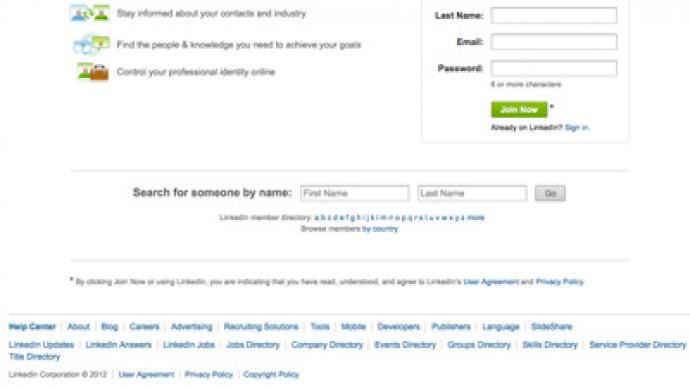Open Recruiting Solutions footer link
Image resolution: width=690 pixels, height=388 pixels.
(x=261, y=326)
